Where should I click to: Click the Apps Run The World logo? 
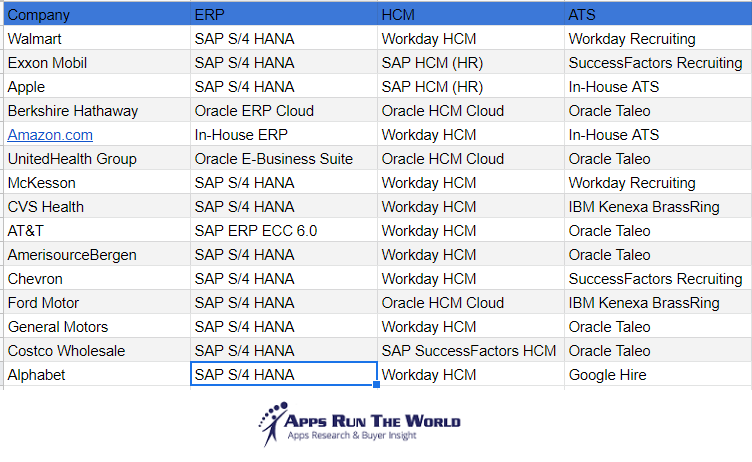[359, 424]
